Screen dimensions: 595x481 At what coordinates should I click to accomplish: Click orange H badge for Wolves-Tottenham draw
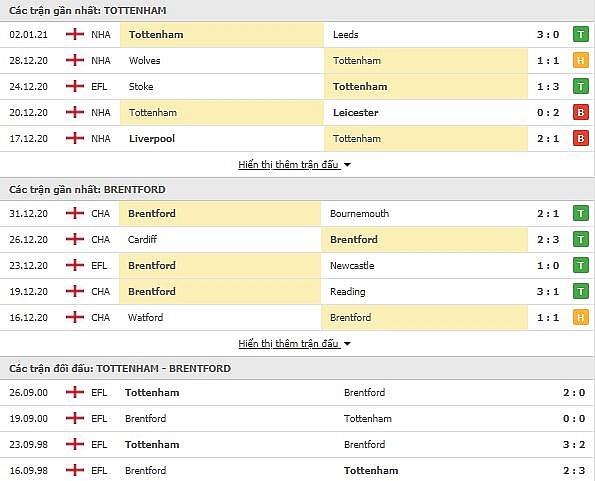581,60
